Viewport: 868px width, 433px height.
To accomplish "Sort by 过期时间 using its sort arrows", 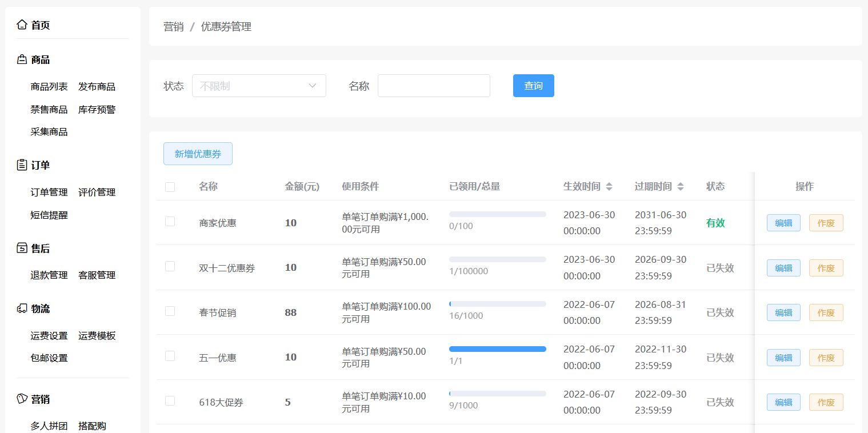I will 681,187.
